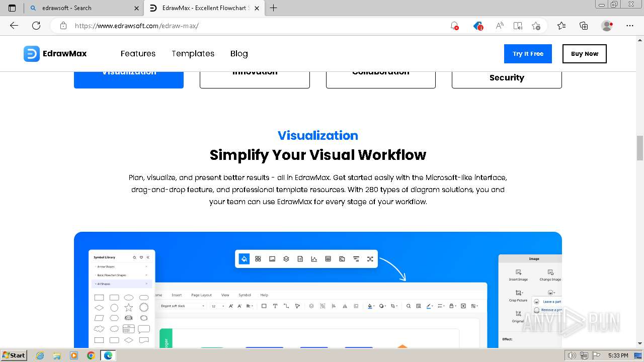Click the Simplify Your Visual Workflow heading
644x362 pixels.
tap(318, 155)
